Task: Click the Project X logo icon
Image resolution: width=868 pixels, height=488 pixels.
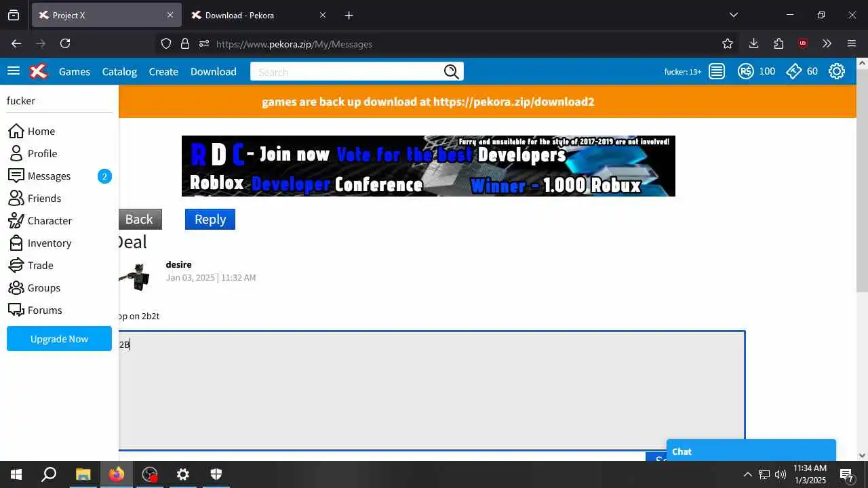Action: (x=39, y=71)
